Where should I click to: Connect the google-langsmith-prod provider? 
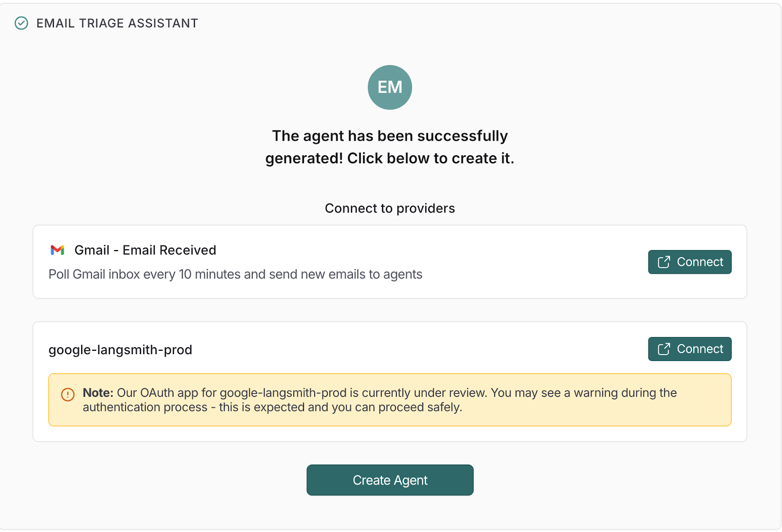click(x=689, y=349)
